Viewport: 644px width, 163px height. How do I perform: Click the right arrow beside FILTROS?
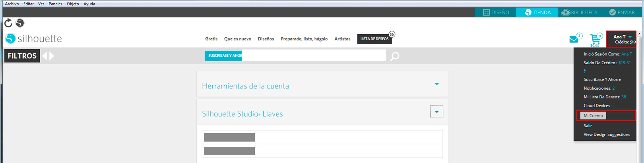(x=52, y=56)
